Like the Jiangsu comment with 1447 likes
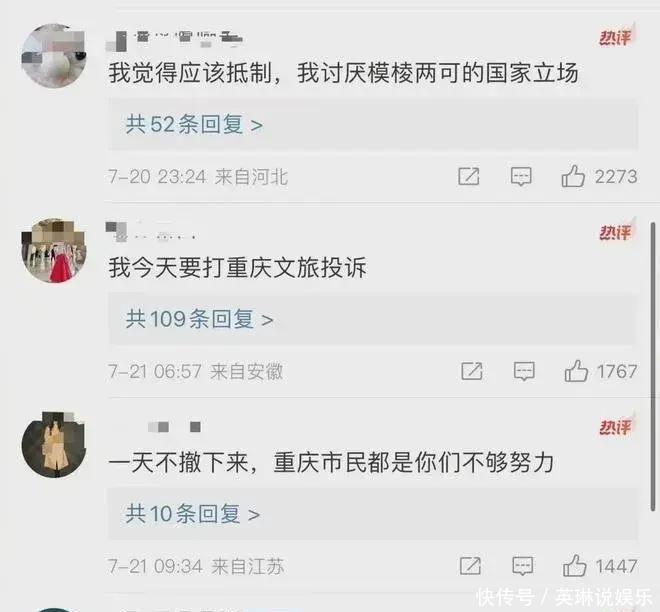This screenshot has width=660, height=612. tap(575, 565)
